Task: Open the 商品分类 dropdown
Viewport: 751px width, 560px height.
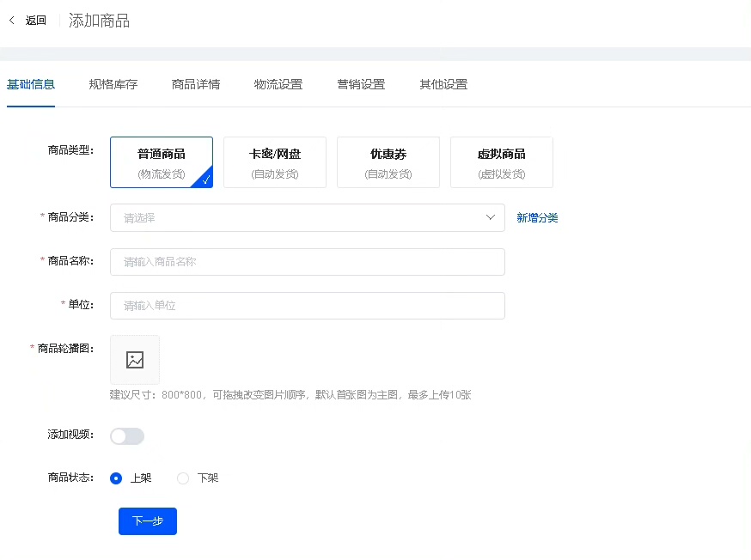Action: click(307, 218)
